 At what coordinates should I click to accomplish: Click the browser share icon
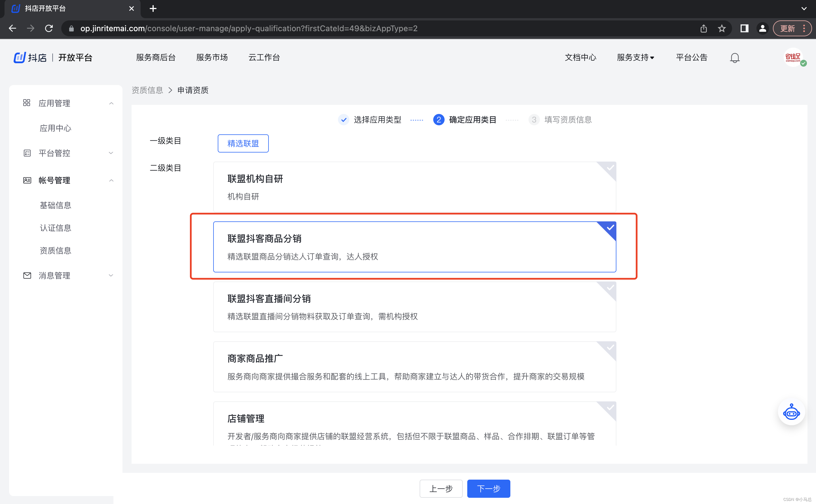coord(703,29)
